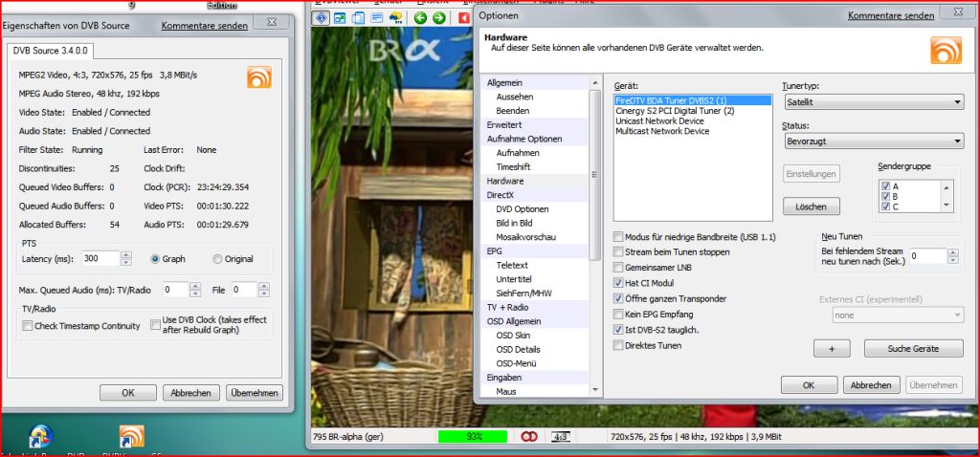Screen dimensions: 980x457
Task: Go to previous channel with green left arrow
Action: (x=420, y=17)
